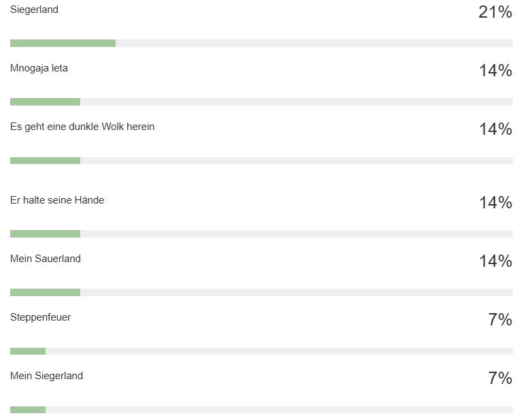Screen dimensions: 532x420
Task: Click the Siegerland poll option label
Action: pos(34,10)
